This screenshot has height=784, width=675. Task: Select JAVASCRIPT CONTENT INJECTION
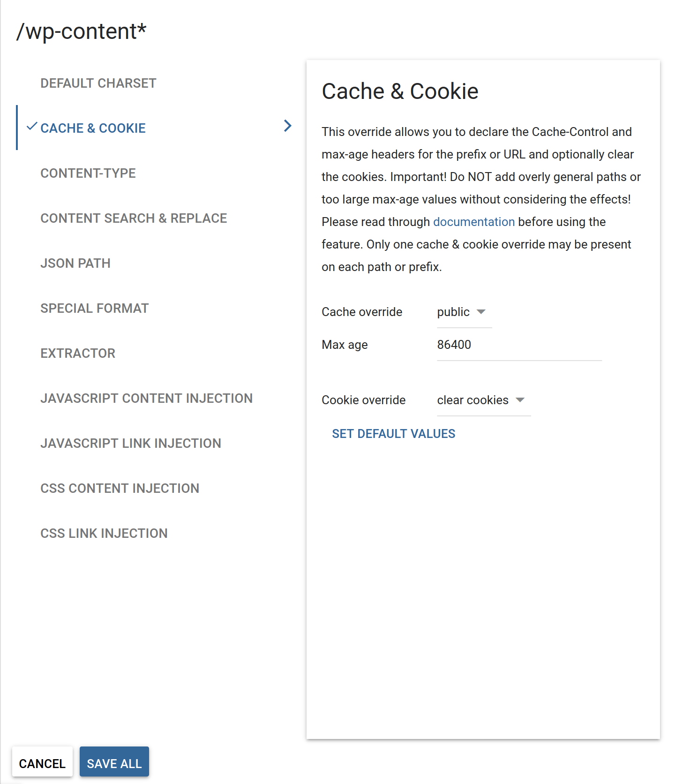point(147,398)
